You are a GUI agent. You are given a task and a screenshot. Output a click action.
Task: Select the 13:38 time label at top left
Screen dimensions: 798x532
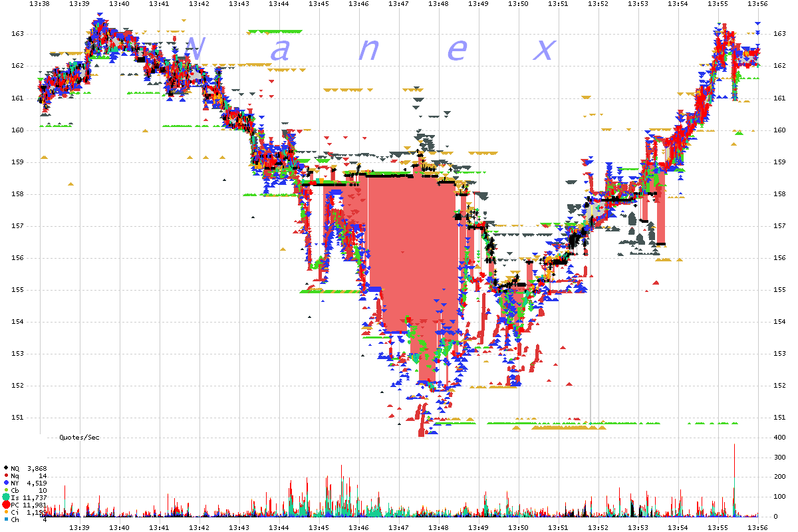click(39, 4)
